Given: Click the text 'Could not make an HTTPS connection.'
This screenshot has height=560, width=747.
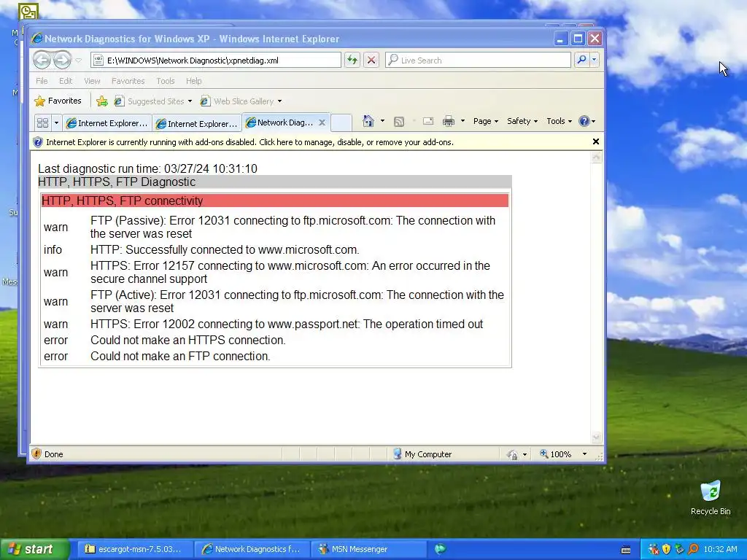Looking at the screenshot, I should click(x=188, y=340).
